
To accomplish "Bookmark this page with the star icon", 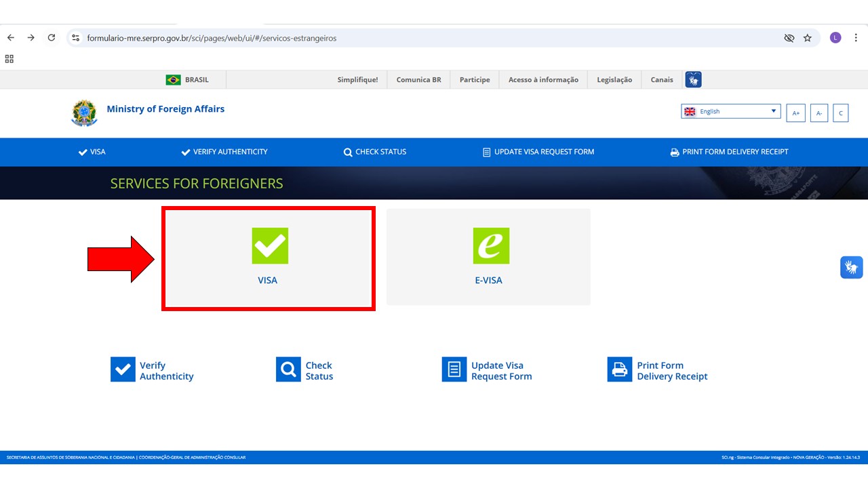I will 807,38.
